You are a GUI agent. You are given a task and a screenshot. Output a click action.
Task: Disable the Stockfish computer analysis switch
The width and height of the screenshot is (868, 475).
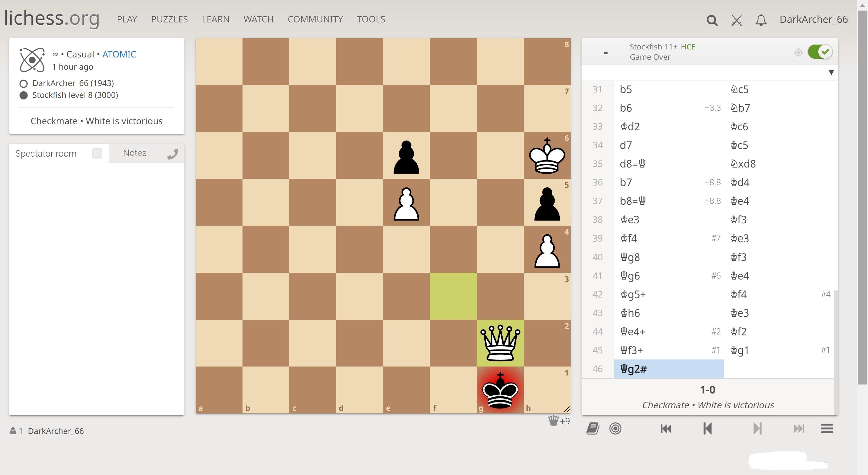click(820, 52)
